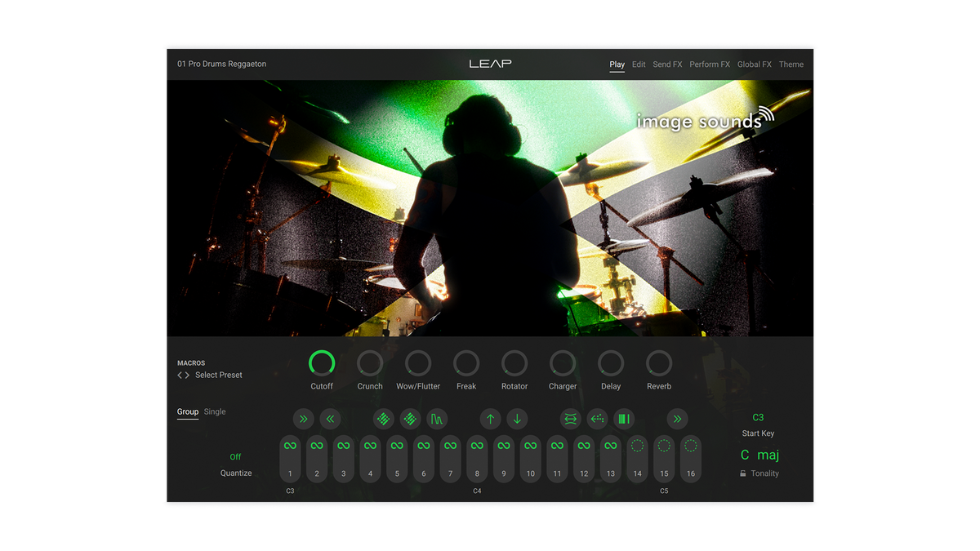Viewport: 980px width, 551px height.
Task: Click the Delay macro knob
Action: tap(611, 363)
